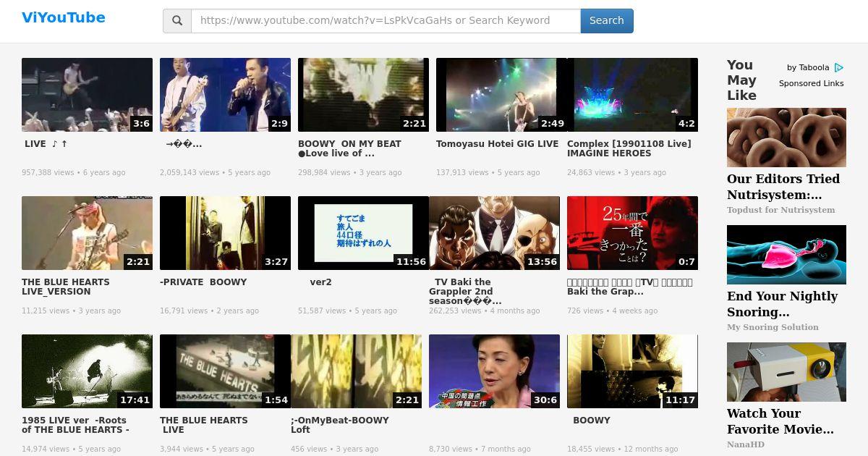Image resolution: width=868 pixels, height=456 pixels.
Task: Click 'THE BLUE HEARTS LIVE_VERSION' title
Action: coord(66,287)
